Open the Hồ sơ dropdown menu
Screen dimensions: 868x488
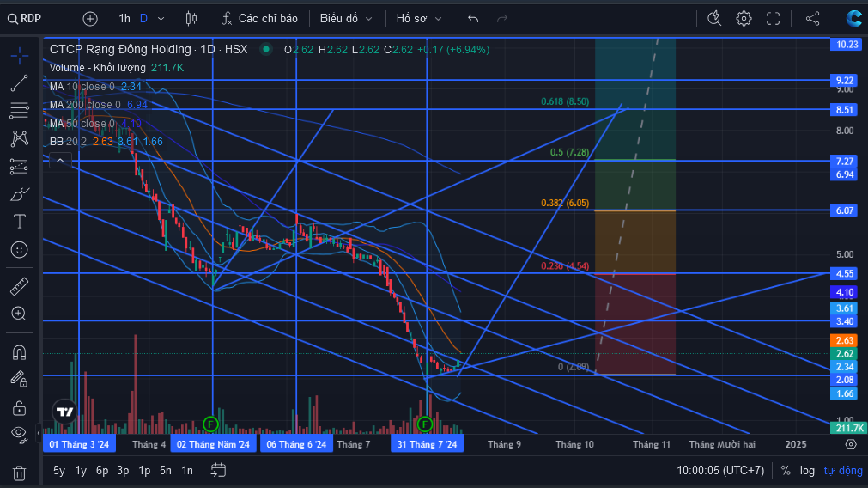pos(418,19)
